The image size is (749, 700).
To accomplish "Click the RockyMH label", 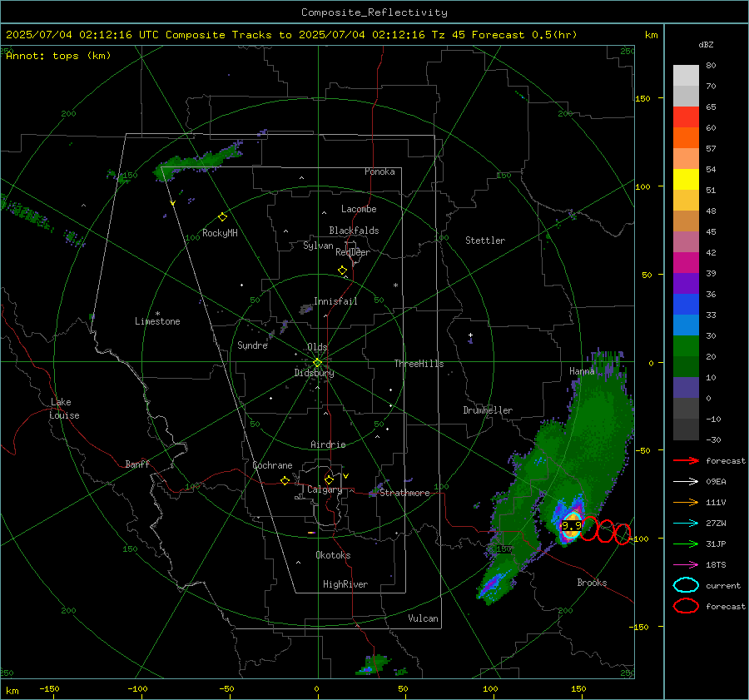I will tap(220, 233).
